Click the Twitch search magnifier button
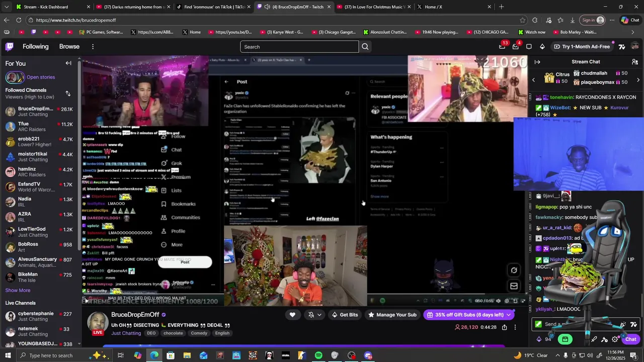This screenshot has width=644, height=362. coord(365,47)
